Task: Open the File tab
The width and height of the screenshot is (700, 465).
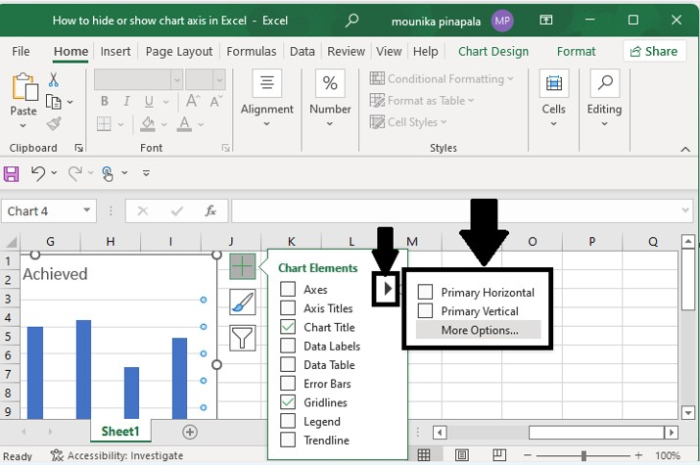Action: [21, 51]
